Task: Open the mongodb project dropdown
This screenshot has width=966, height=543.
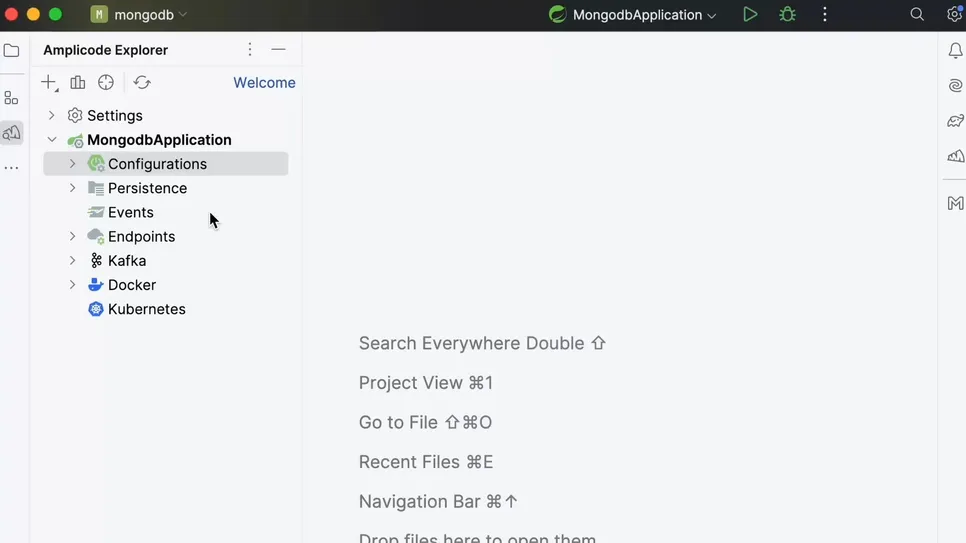Action: [x=139, y=14]
